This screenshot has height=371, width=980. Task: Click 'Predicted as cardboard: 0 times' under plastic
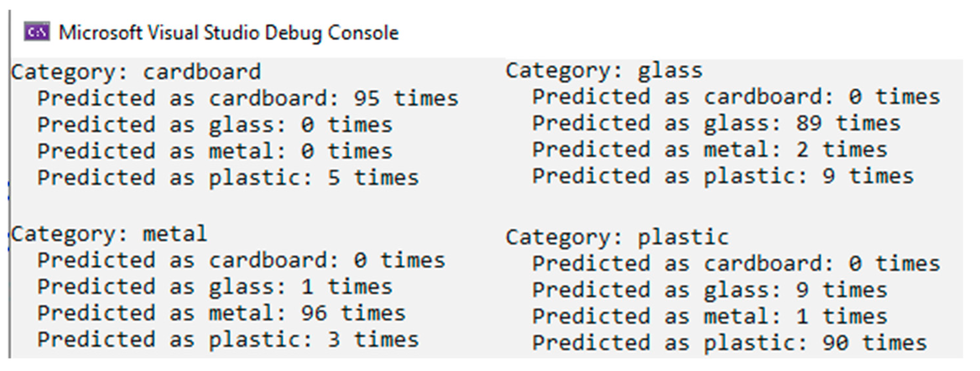point(736,264)
